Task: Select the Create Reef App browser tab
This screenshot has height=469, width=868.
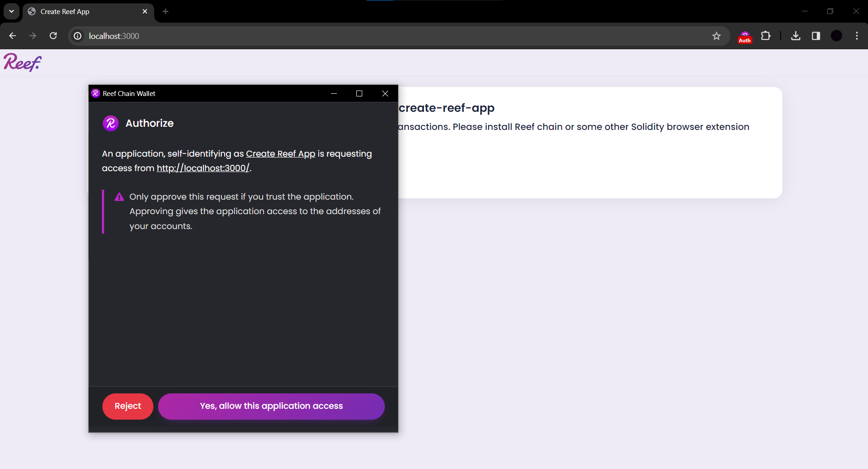Action: coord(88,12)
